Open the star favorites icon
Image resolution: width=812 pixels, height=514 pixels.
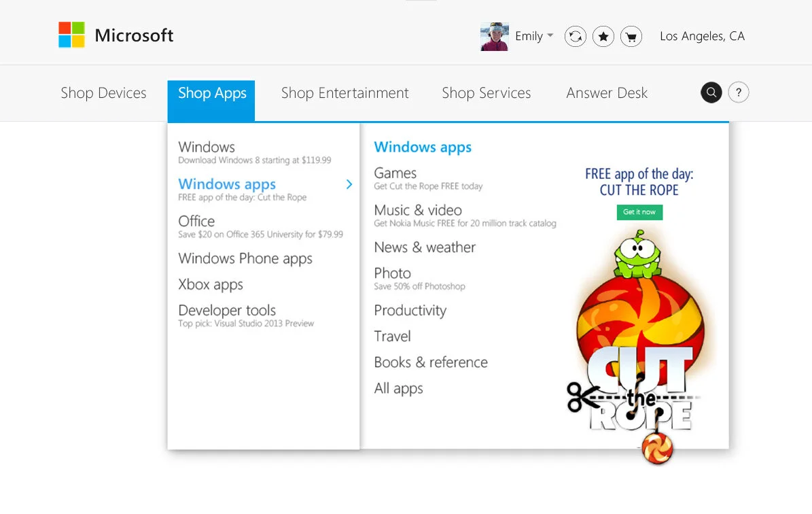pyautogui.click(x=603, y=36)
